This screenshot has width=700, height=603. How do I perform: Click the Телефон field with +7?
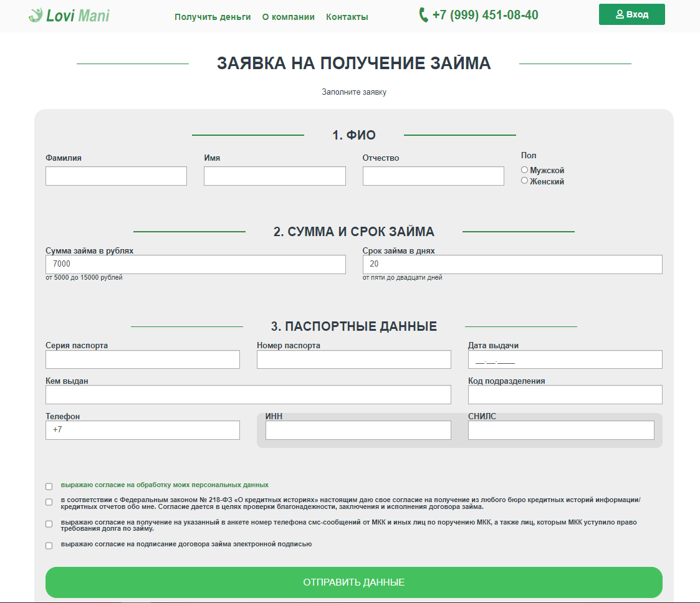point(142,430)
